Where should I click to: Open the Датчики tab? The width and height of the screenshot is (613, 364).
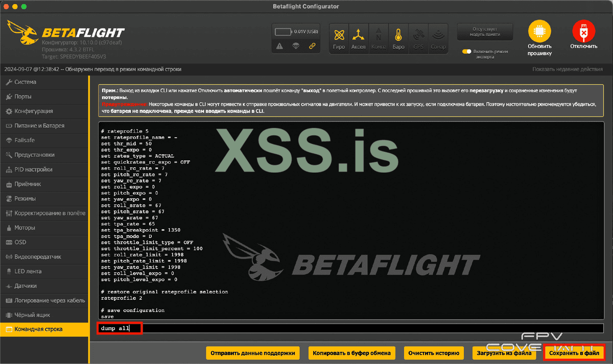[x=44, y=286]
